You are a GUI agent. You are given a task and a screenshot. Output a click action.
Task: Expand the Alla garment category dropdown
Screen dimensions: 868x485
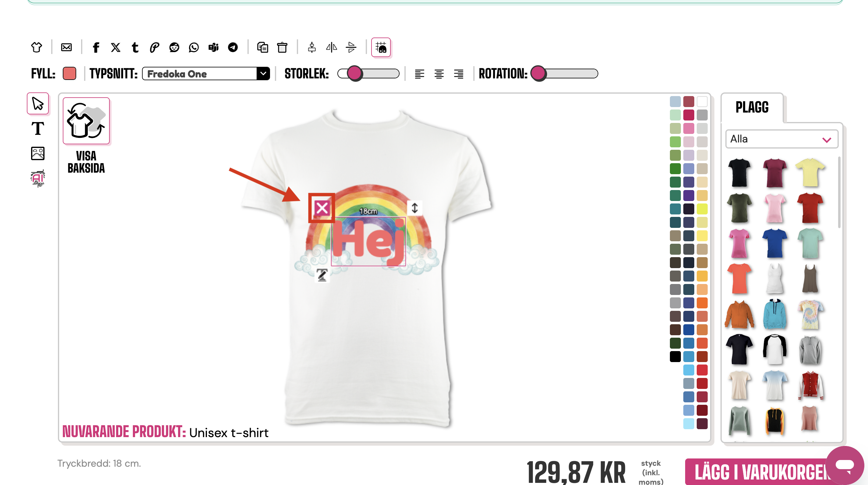point(781,139)
